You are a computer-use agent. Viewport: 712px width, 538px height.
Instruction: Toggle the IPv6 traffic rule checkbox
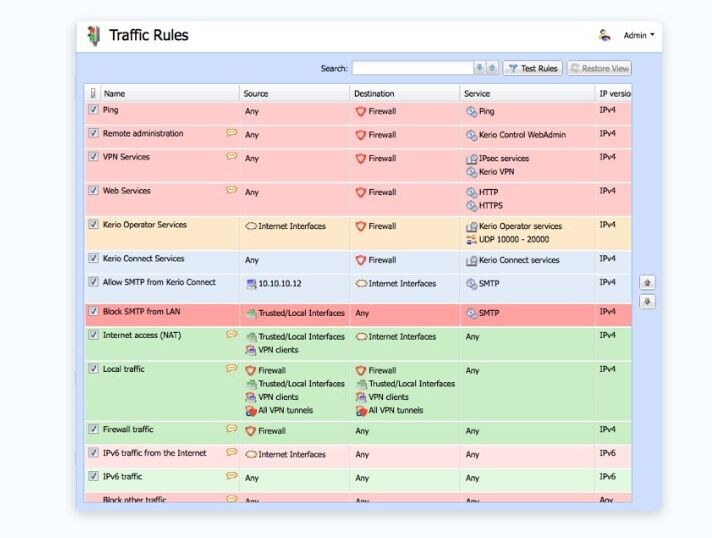[93, 477]
